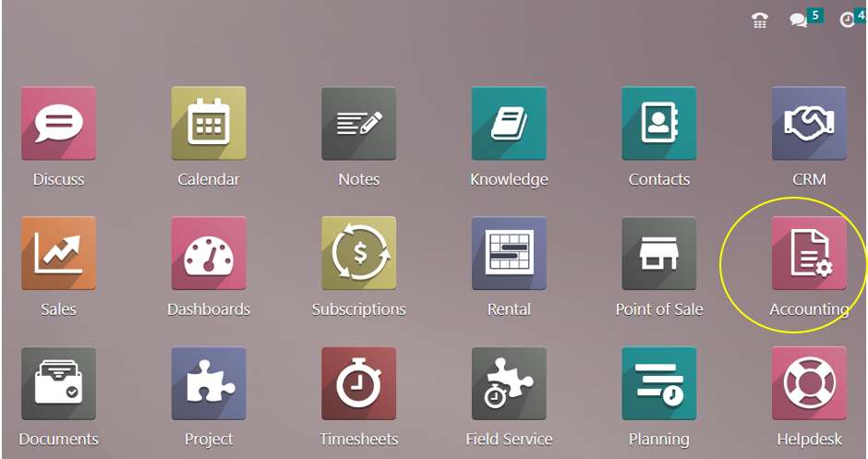Open the Notes app icon
The width and height of the screenshot is (868, 459).
(358, 124)
